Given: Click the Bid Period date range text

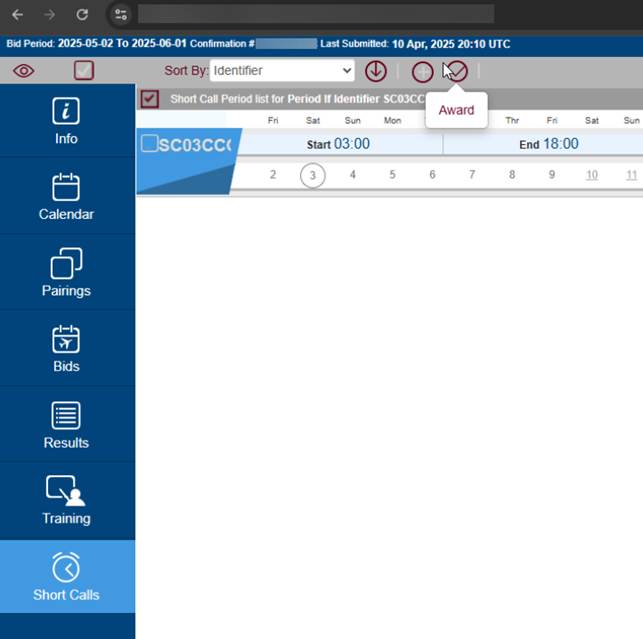Looking at the screenshot, I should [122, 43].
